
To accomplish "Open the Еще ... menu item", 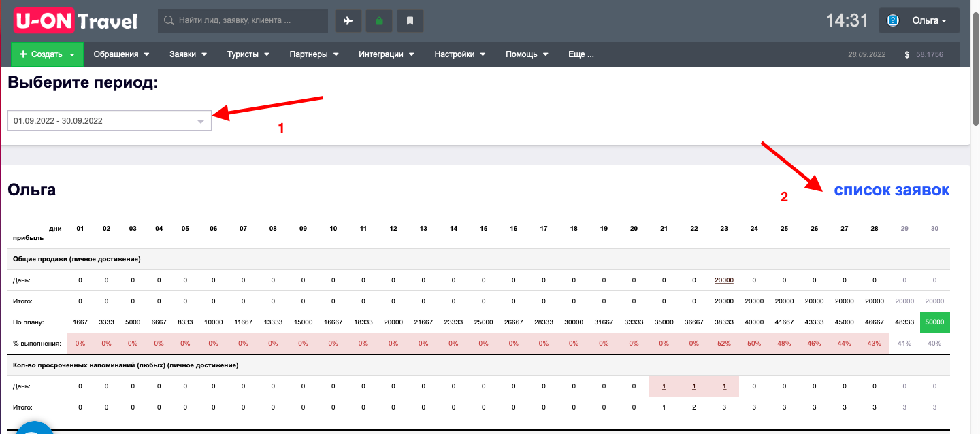I will (x=581, y=54).
